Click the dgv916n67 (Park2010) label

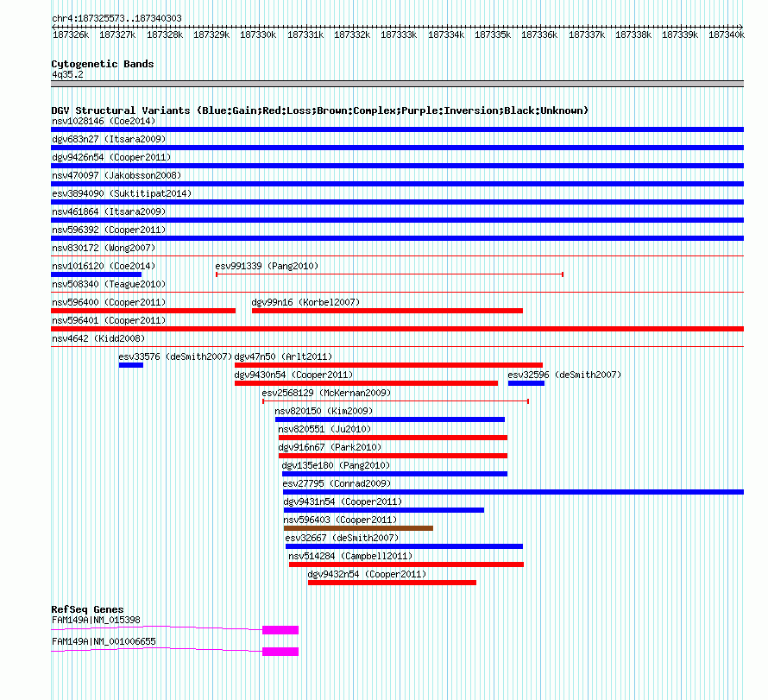click(330, 447)
